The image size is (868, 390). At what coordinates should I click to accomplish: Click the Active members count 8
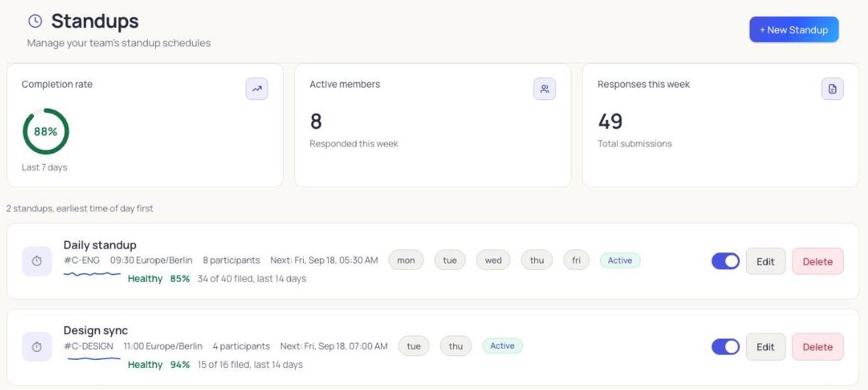316,121
